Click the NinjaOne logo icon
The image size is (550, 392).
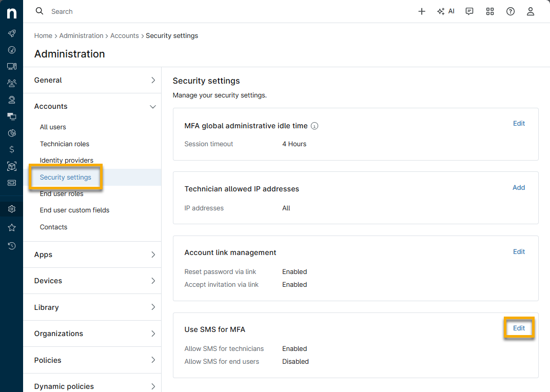[12, 13]
